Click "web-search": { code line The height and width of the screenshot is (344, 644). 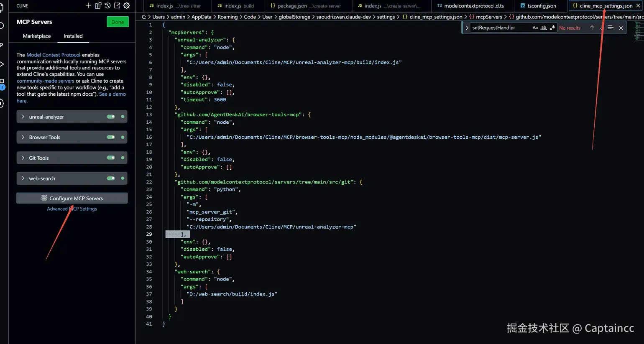tap(197, 272)
